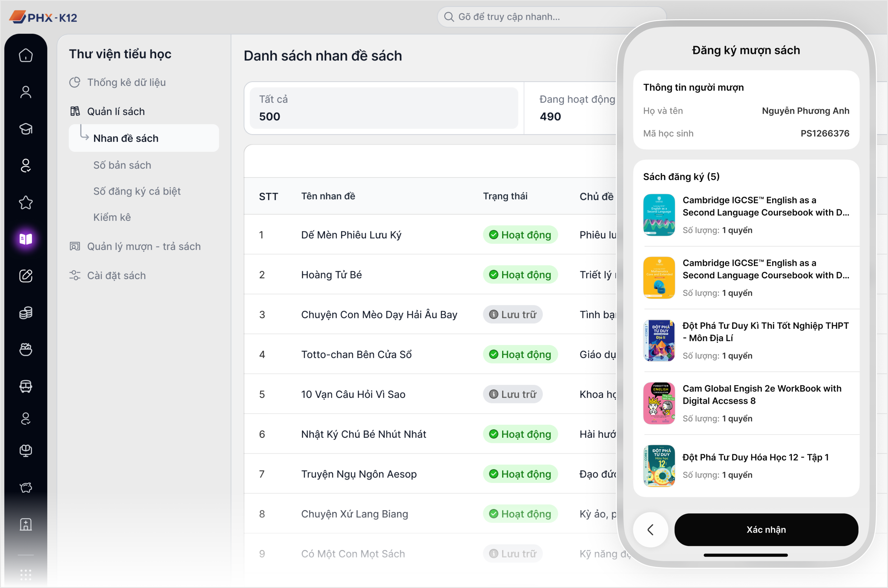Viewport: 888px width, 588px height.
Task: Click the building icon in sidebar
Action: click(26, 524)
